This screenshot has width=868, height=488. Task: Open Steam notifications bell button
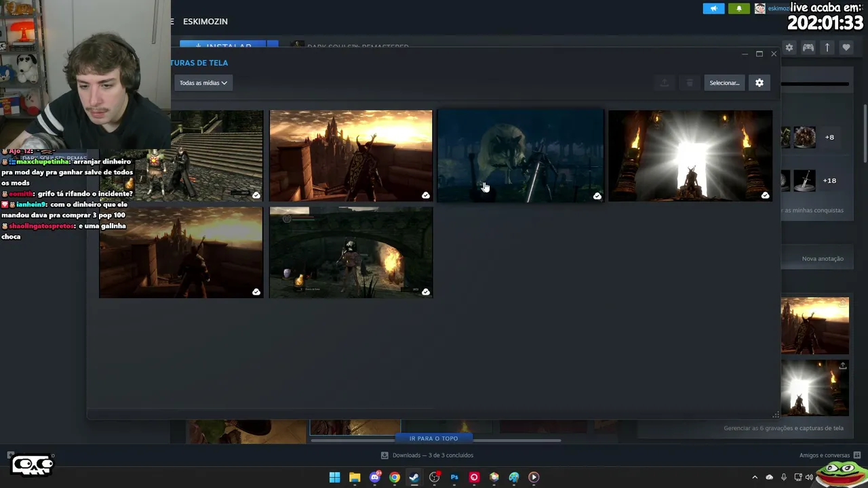click(x=739, y=8)
